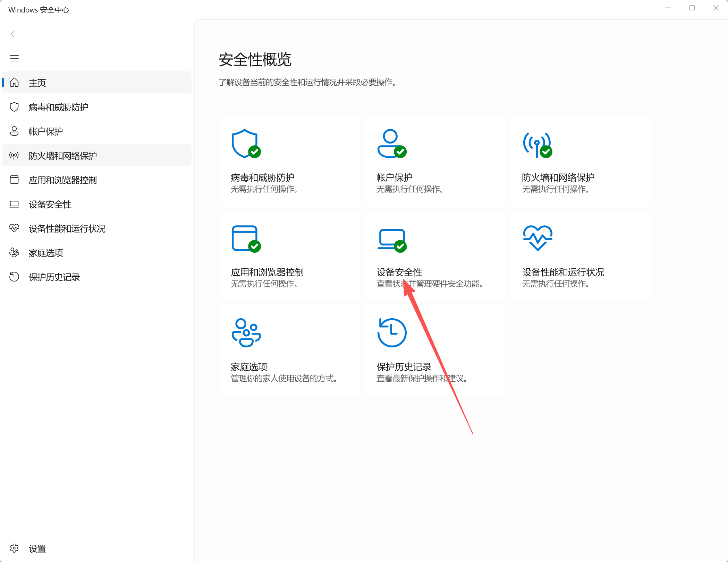The height and width of the screenshot is (562, 728).
Task: Open the large protection history clock icon
Action: pyautogui.click(x=392, y=333)
